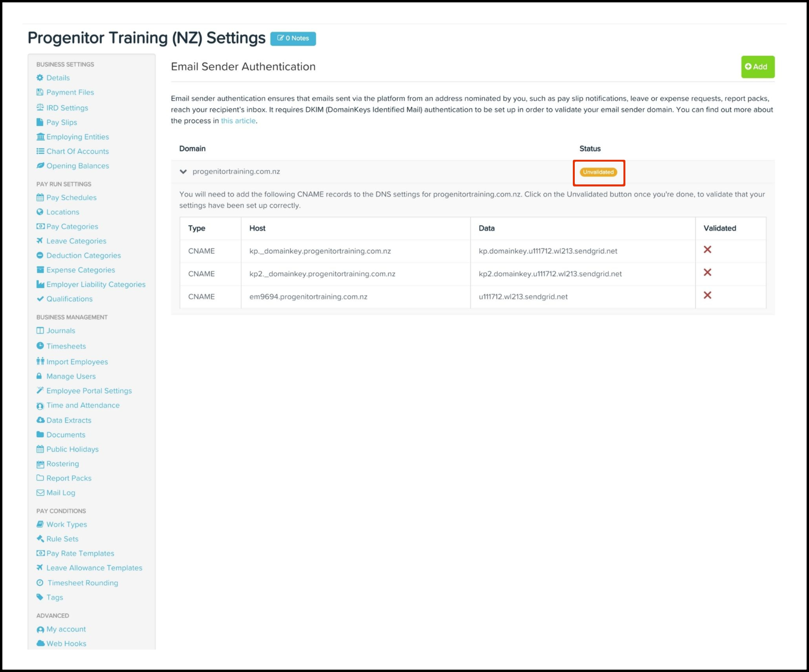Open the Rostering page from the sidebar

point(62,464)
